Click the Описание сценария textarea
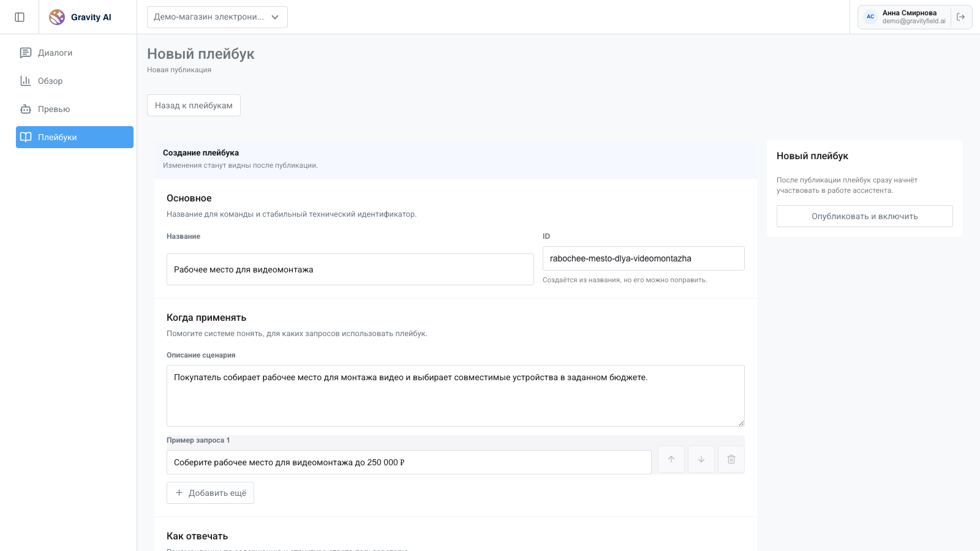 pos(456,395)
